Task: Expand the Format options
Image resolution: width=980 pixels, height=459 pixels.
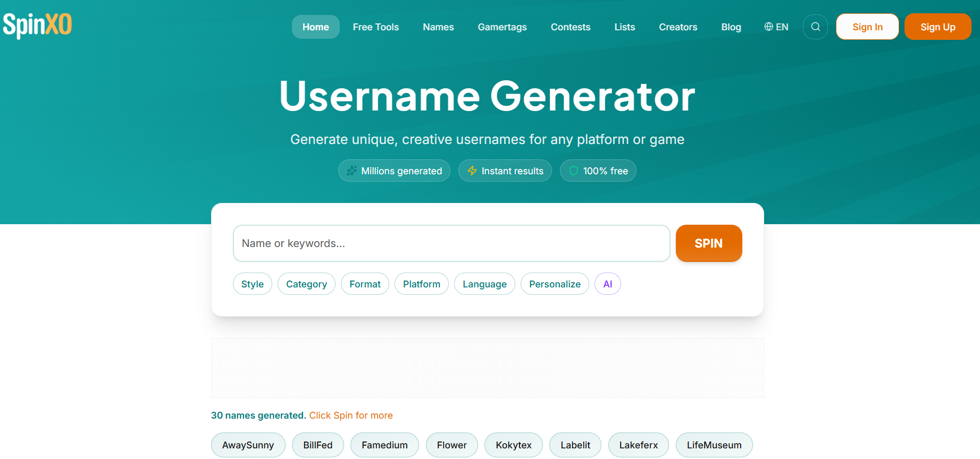Action: (x=365, y=284)
